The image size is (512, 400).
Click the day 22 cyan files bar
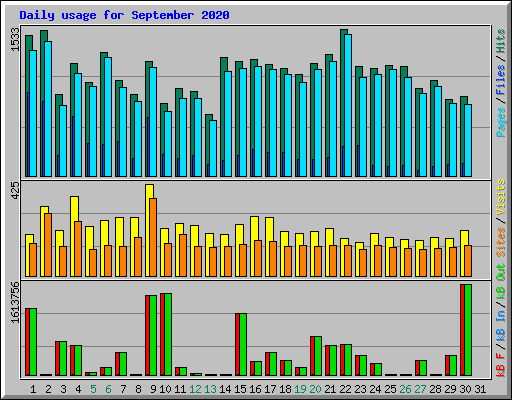pos(348,105)
